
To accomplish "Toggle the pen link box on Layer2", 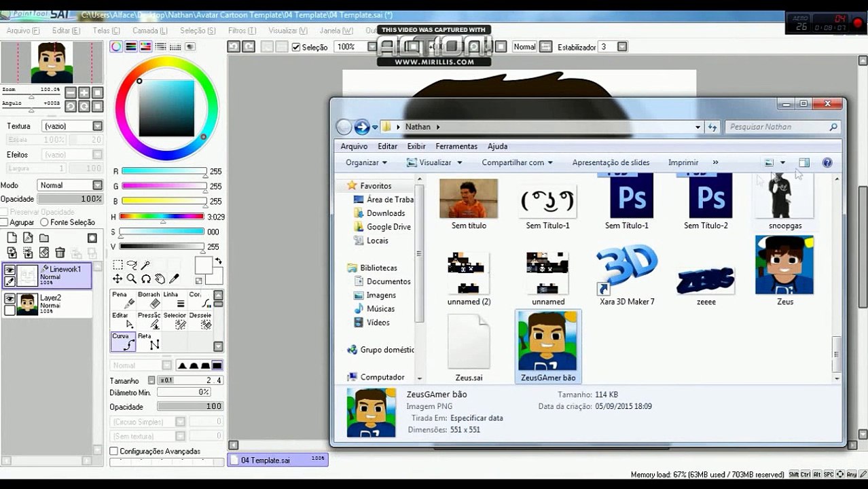I will click(x=10, y=310).
